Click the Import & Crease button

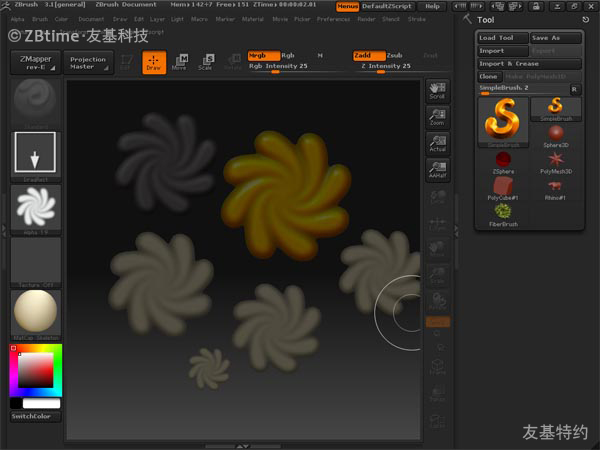point(529,64)
